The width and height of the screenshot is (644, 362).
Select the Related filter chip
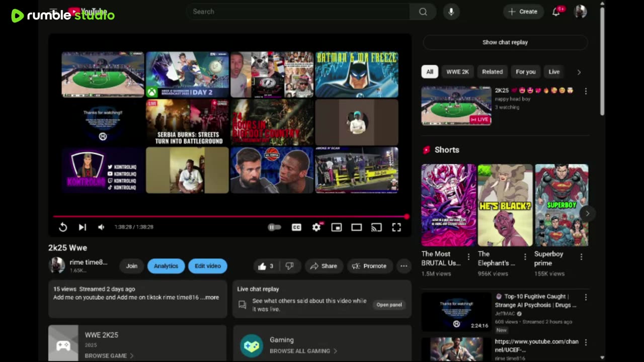coord(493,72)
